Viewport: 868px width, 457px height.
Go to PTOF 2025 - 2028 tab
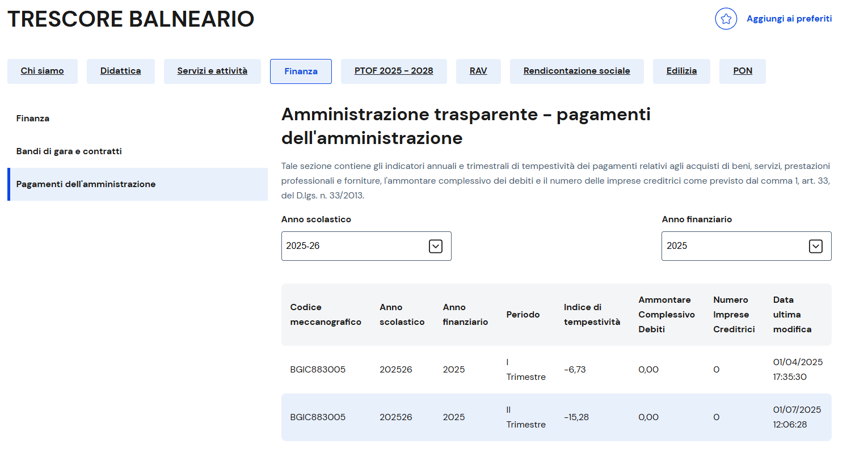pyautogui.click(x=394, y=71)
